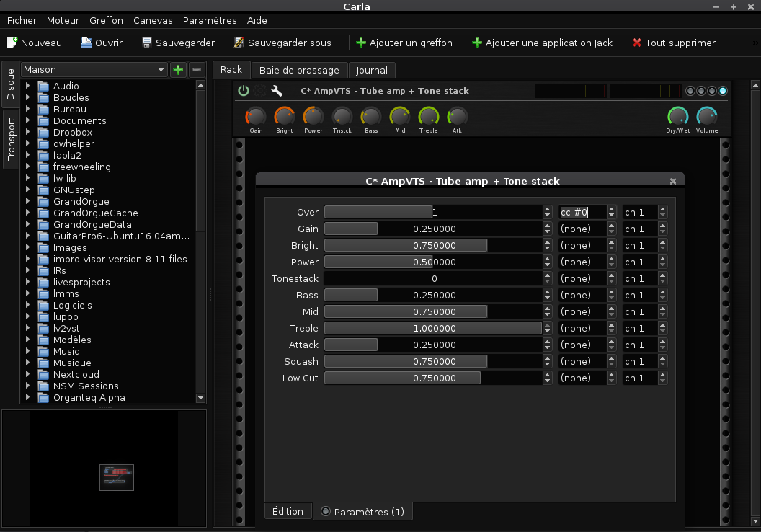Click Sauvegarder toolbar button
This screenshot has width=761, height=532.
pyautogui.click(x=178, y=43)
